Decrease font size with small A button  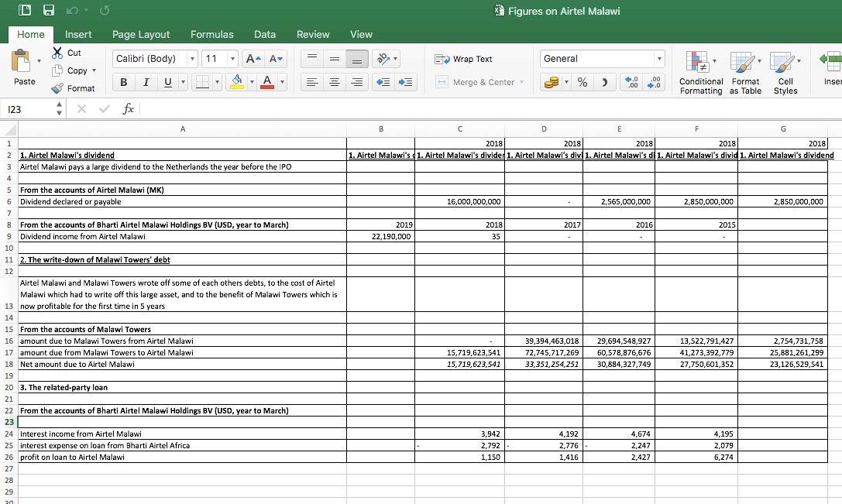coord(276,59)
